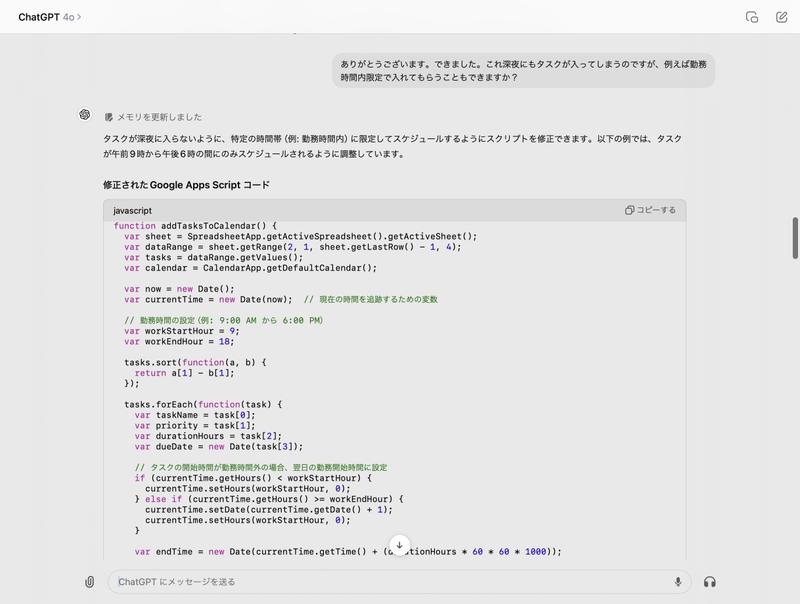Click the else if workEndHour condition line
Image resolution: width=800 pixels, height=604 pixels.
(x=269, y=499)
